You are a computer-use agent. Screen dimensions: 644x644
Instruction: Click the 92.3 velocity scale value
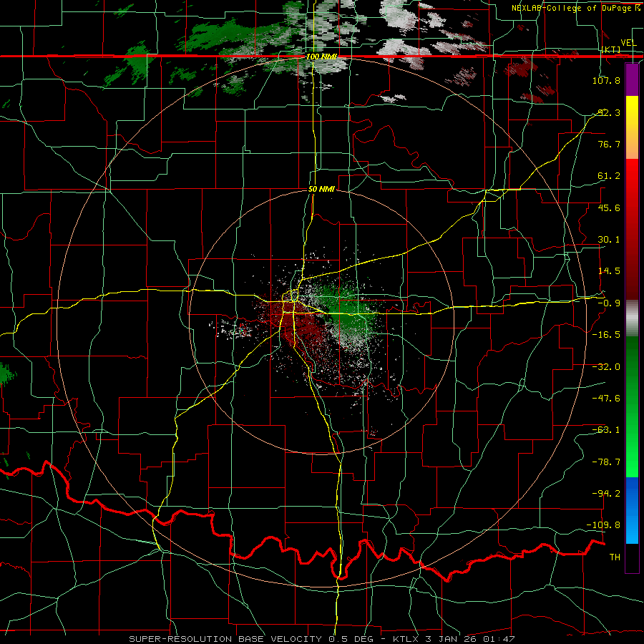(x=609, y=112)
